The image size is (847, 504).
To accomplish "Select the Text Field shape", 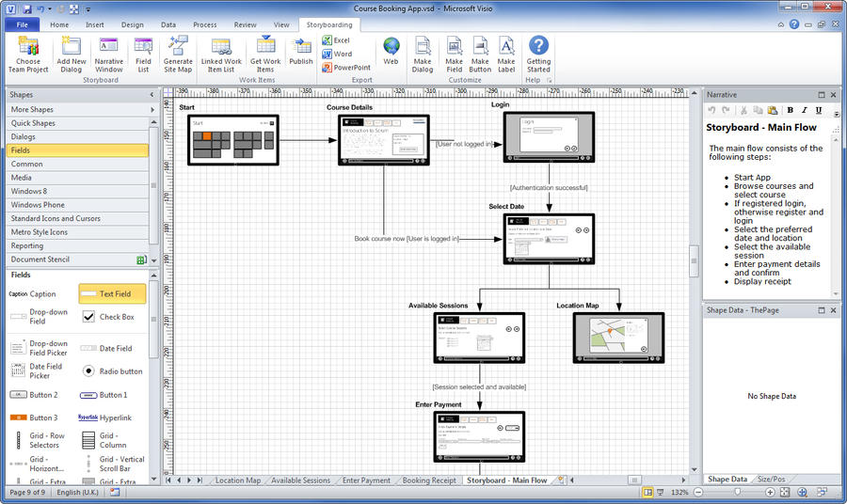I will click(112, 293).
